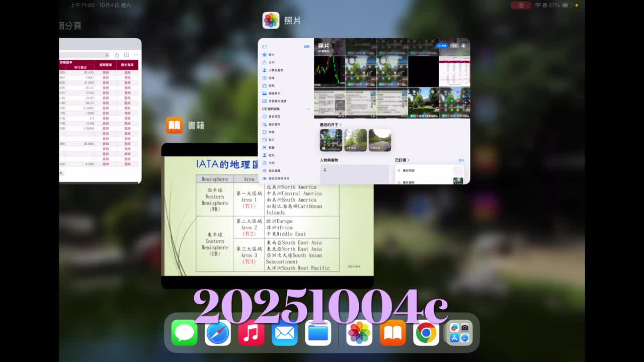Launch Safari from the dock
Screen dimensions: 644x362
[218, 333]
